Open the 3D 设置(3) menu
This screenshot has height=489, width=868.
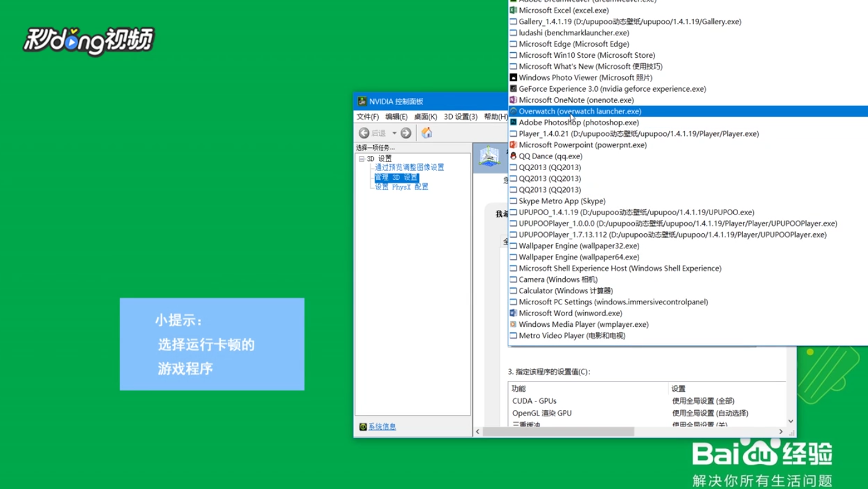pyautogui.click(x=461, y=117)
